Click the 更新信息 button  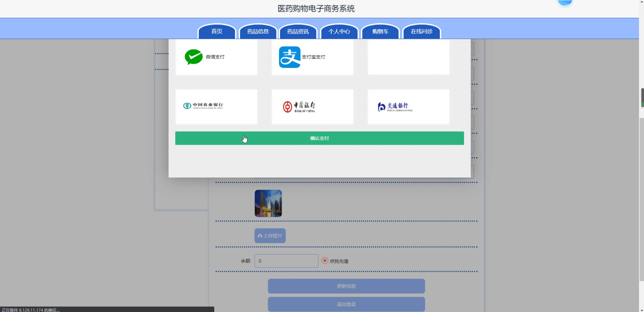click(x=346, y=286)
